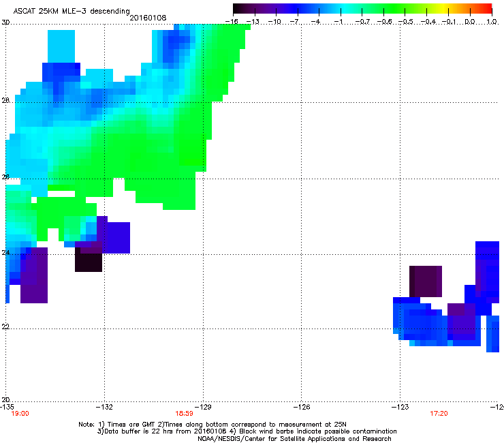The image size is (504, 443).
Task: Click the "-7" color scale label
Action: [296, 22]
